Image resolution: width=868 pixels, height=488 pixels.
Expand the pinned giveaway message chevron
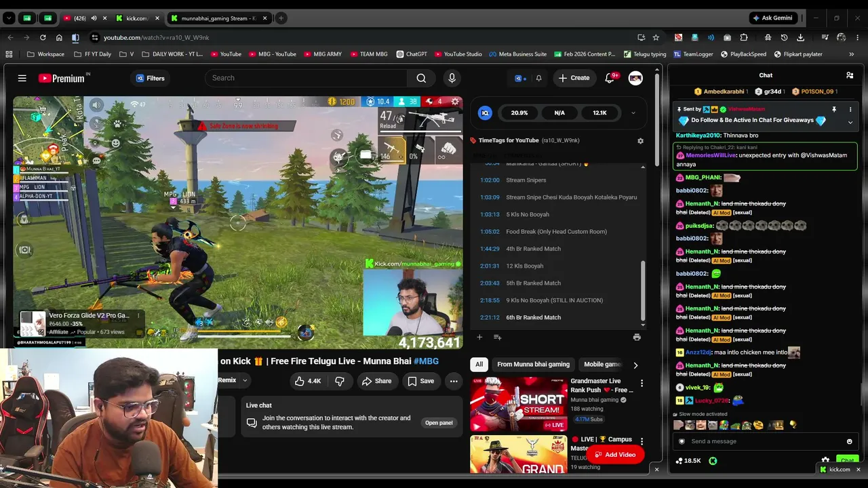850,122
